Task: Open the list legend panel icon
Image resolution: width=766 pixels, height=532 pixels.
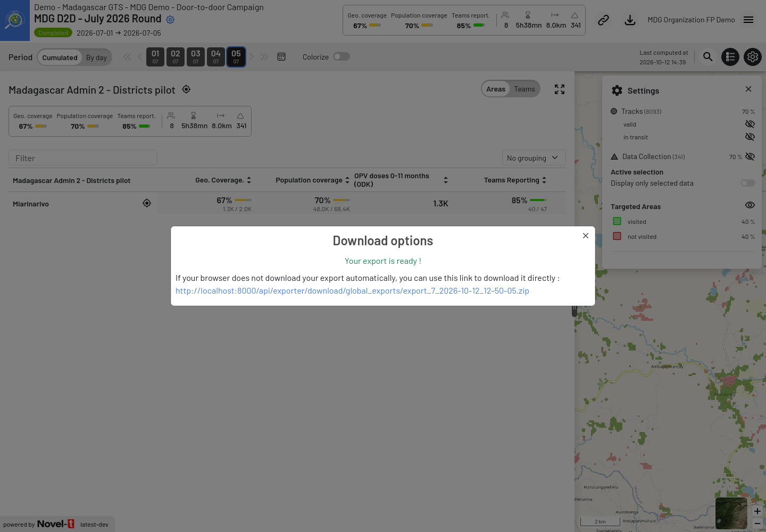Action: pos(730,57)
